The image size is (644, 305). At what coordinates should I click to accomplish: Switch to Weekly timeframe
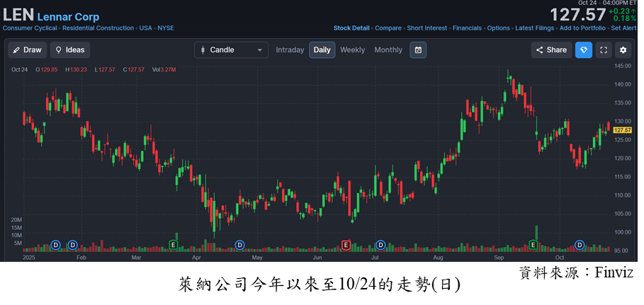tap(352, 50)
